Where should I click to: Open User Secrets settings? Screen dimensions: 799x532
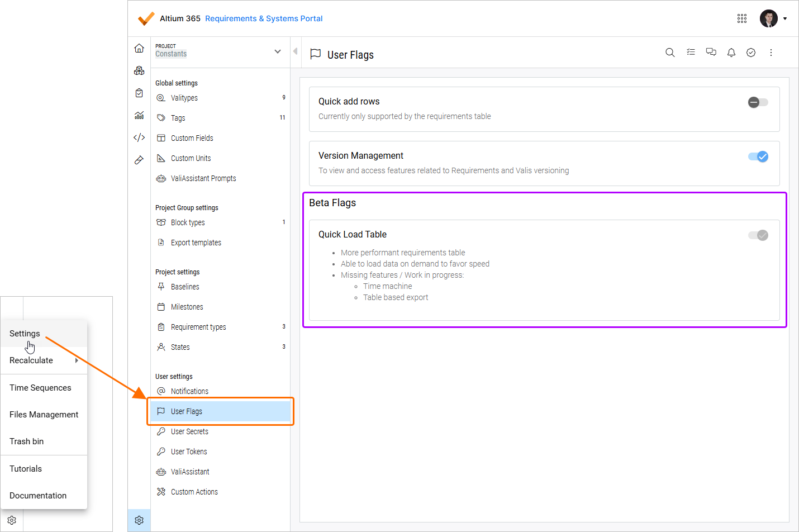pyautogui.click(x=220, y=431)
